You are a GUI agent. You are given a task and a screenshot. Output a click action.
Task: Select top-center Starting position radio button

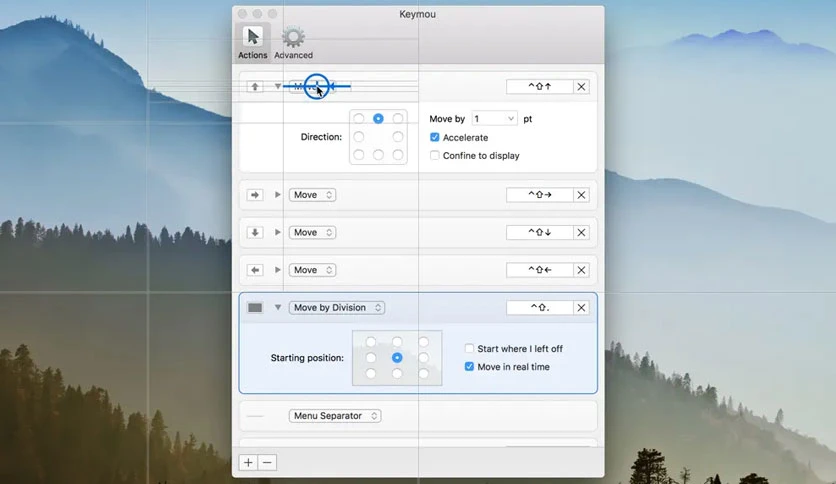point(397,342)
